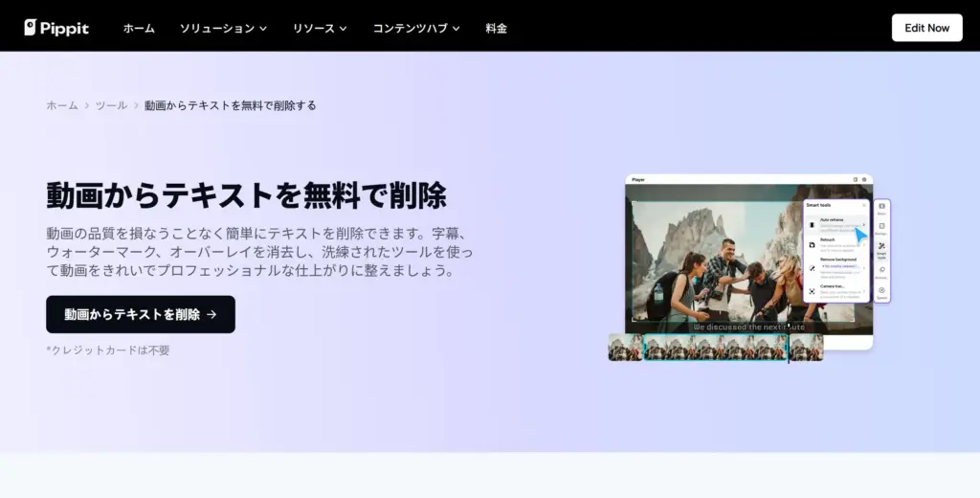The image size is (980, 498).
Task: Close the Smart tools panel with X
Action: pyautogui.click(x=864, y=205)
